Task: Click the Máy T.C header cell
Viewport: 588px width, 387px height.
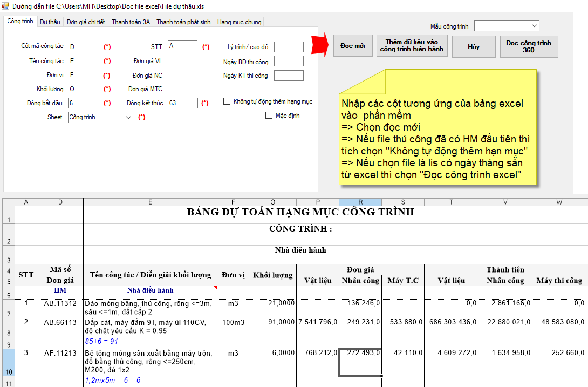Action: [x=403, y=280]
